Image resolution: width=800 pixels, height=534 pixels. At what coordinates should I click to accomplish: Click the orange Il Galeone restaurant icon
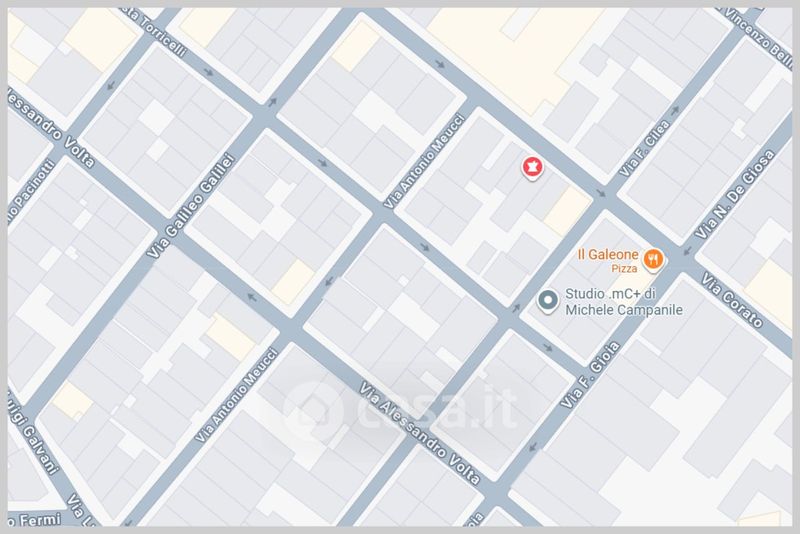[653, 260]
